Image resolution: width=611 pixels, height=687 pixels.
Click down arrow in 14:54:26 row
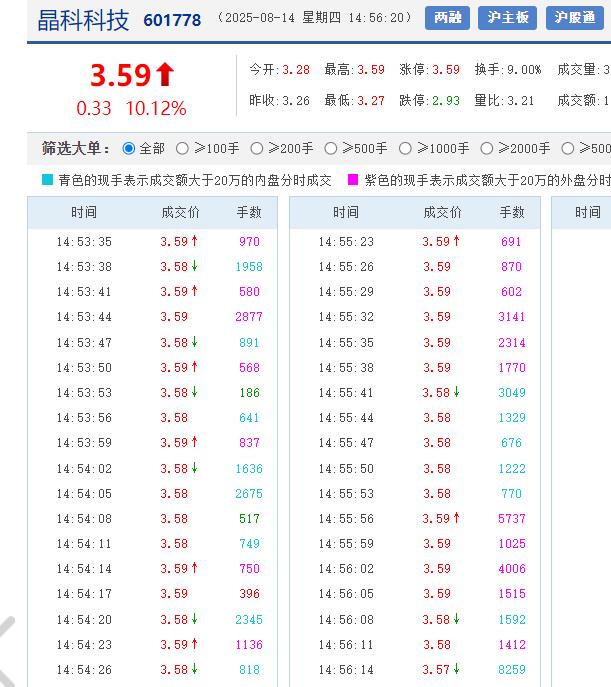tap(194, 669)
